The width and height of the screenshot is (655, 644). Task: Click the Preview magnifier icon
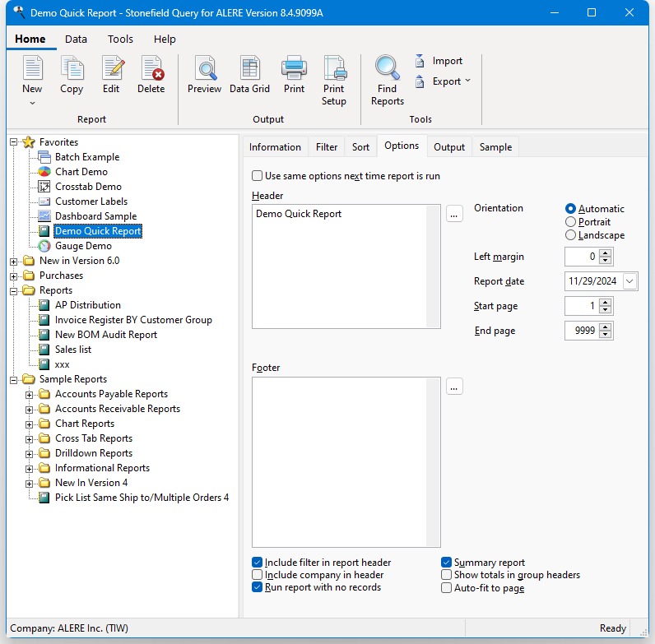(x=206, y=68)
